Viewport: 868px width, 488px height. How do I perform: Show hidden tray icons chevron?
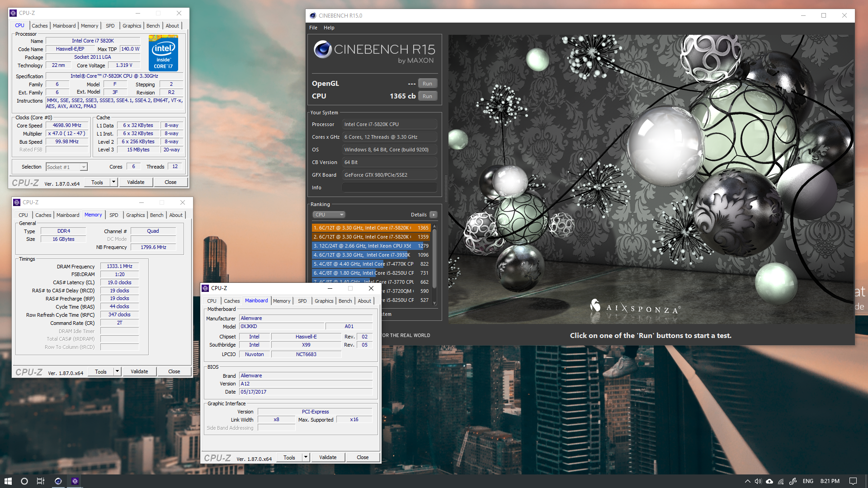pyautogui.click(x=747, y=481)
